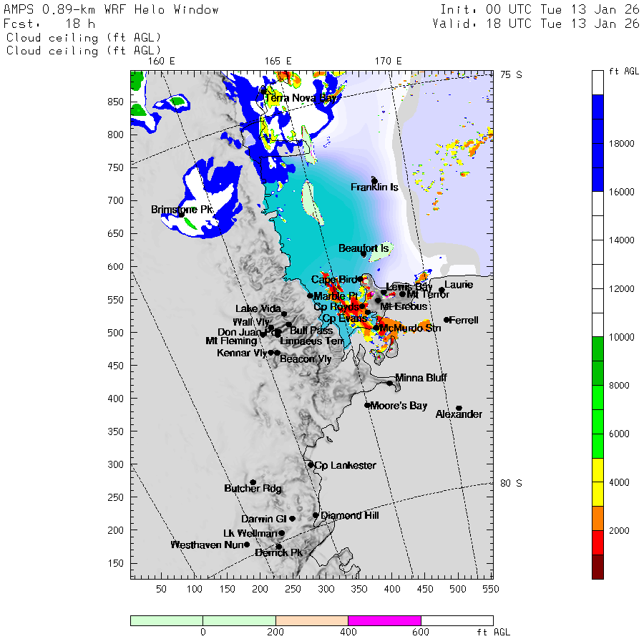Image resolution: width=644 pixels, height=644 pixels.
Task: Click the Beaufort Is label
Action: click(x=364, y=248)
